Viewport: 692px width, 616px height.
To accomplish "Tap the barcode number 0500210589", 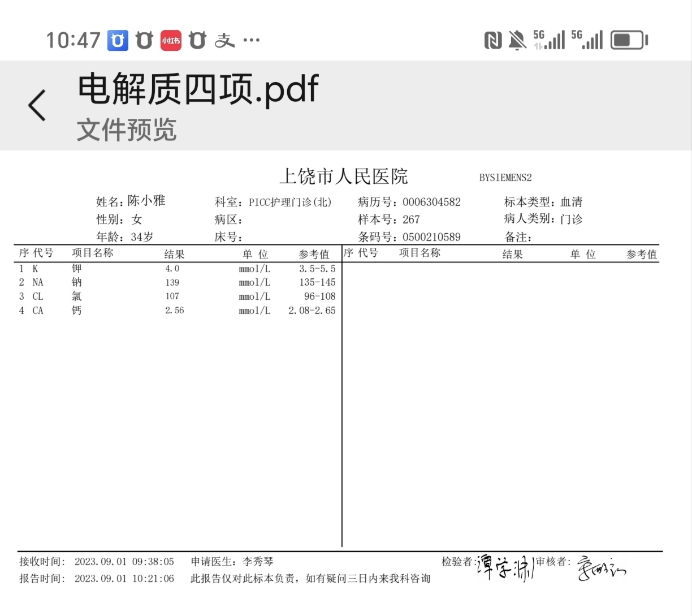I will (x=431, y=237).
